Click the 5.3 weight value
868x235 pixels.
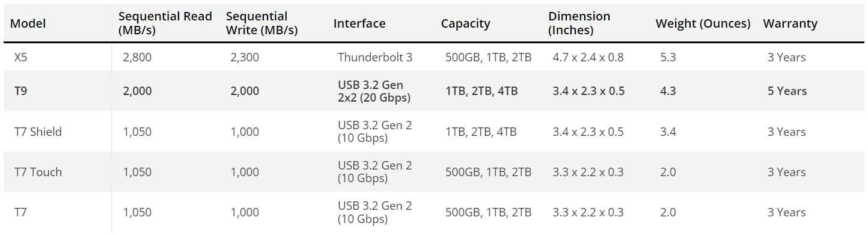tap(668, 58)
